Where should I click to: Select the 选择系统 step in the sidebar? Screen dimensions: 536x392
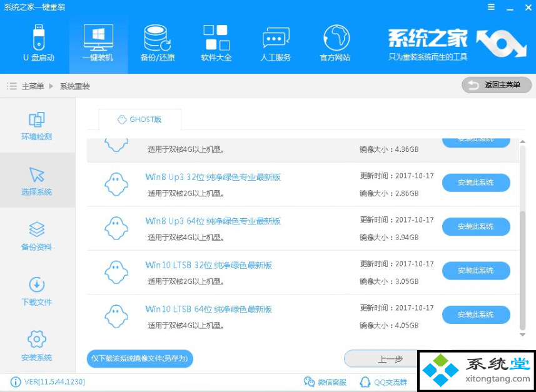[x=36, y=181]
